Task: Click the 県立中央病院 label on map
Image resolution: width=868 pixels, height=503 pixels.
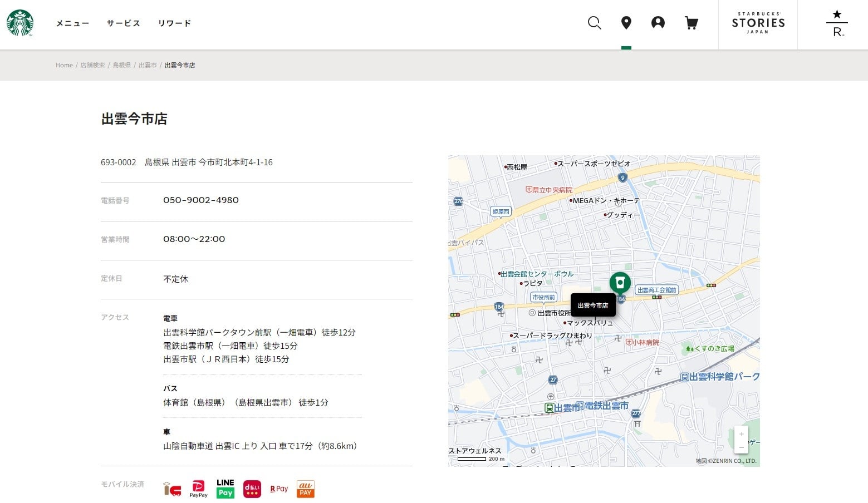Action: (550, 190)
